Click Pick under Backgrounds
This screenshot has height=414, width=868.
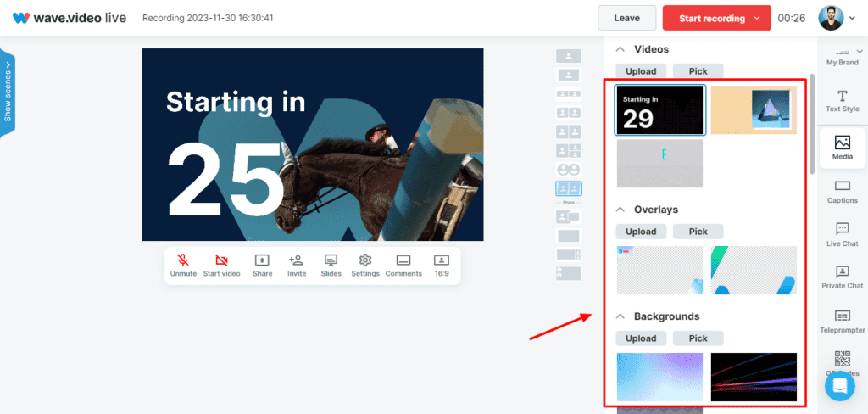[698, 338]
